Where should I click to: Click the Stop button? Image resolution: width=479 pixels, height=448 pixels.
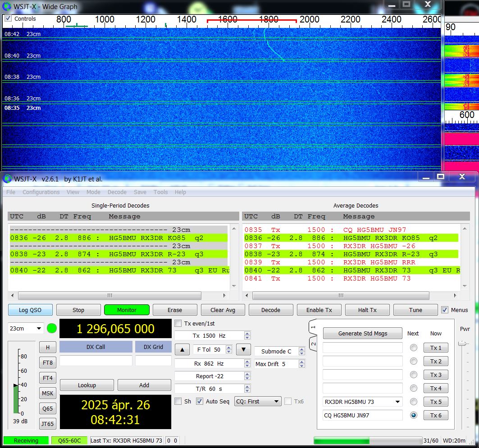click(x=78, y=310)
